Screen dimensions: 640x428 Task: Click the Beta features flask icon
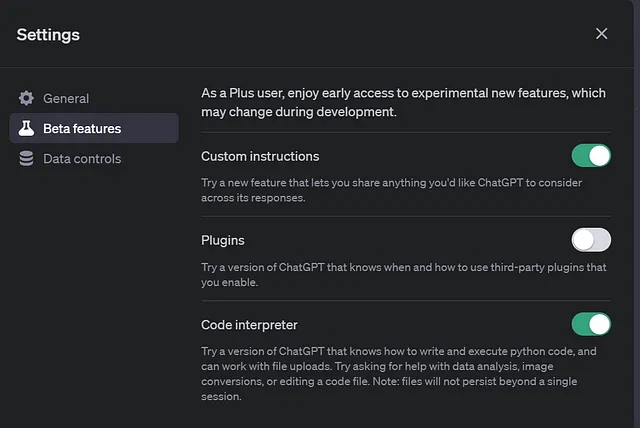(26, 129)
